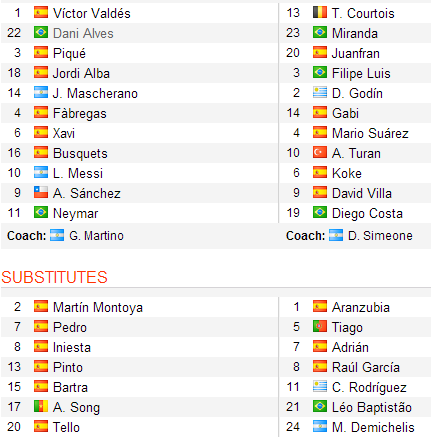Click the Argentine flag next to coach G. Martino
Image resolution: width=431 pixels, height=442 pixels.
57,235
